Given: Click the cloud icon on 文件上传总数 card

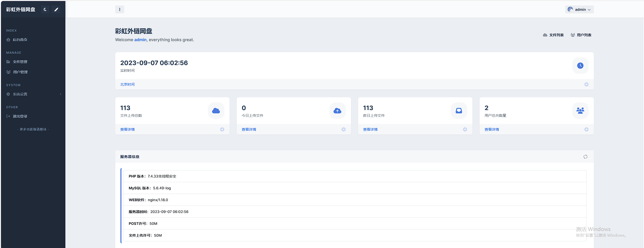Looking at the screenshot, I should [x=216, y=111].
